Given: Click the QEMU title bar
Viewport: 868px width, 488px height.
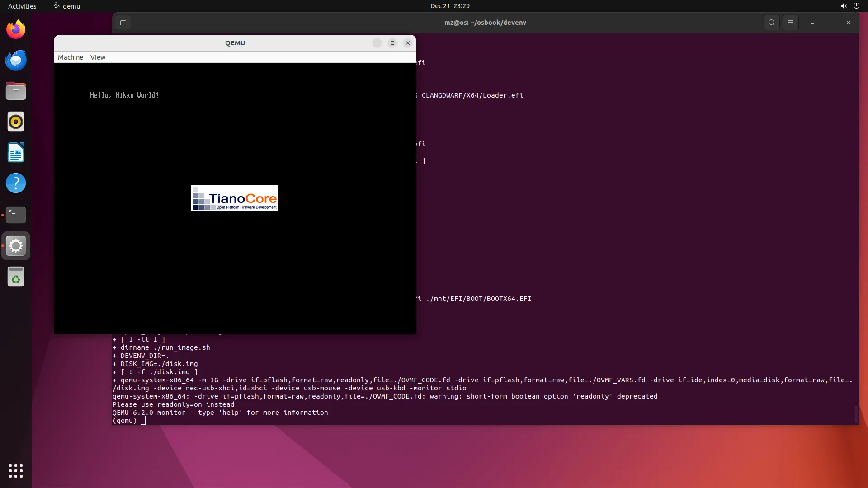Looking at the screenshot, I should 235,43.
